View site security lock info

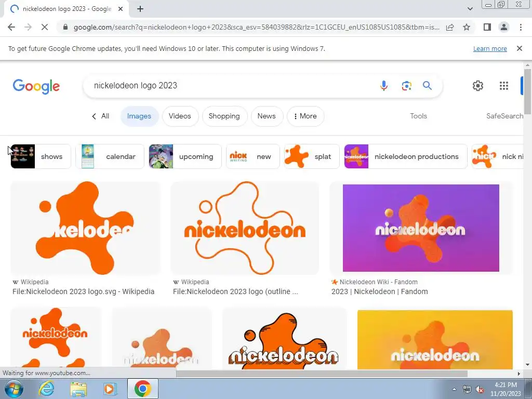(65, 27)
